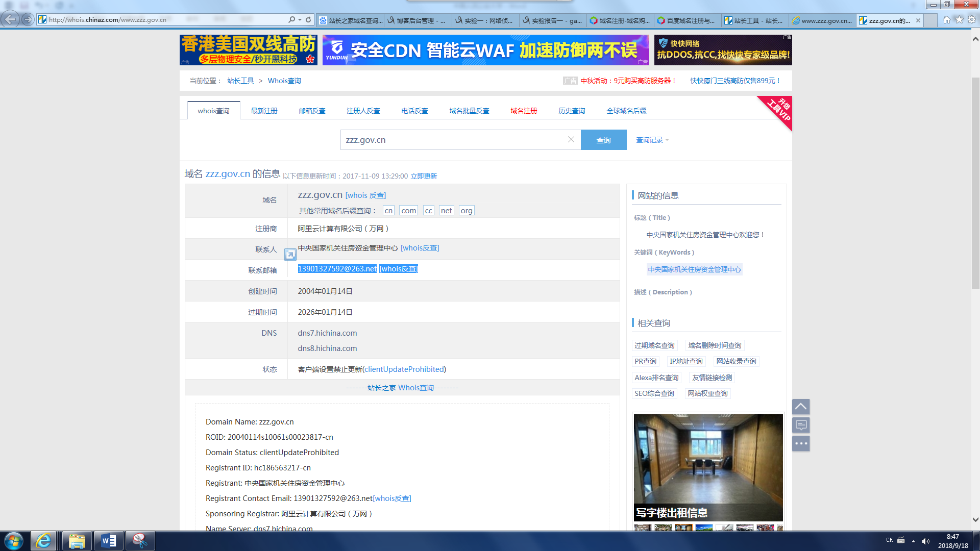980x551 pixels.
Task: Click the three-dots more side button
Action: (x=800, y=443)
